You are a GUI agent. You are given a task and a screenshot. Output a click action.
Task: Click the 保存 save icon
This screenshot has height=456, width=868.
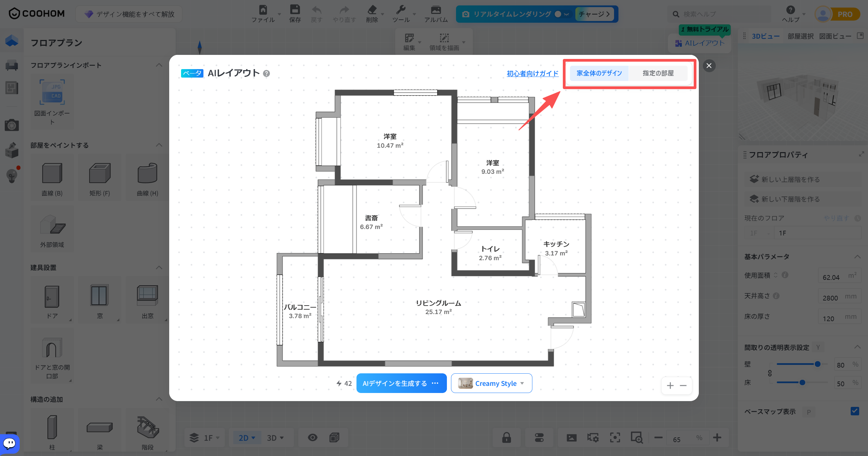click(x=295, y=9)
